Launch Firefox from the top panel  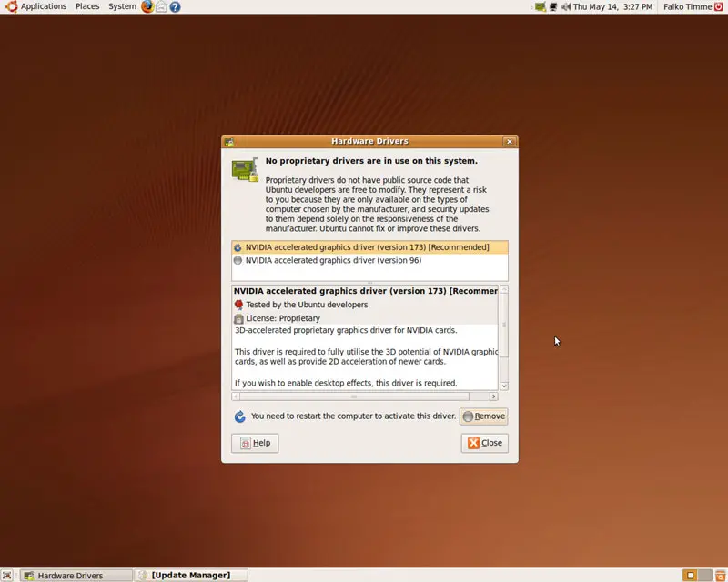click(147, 6)
